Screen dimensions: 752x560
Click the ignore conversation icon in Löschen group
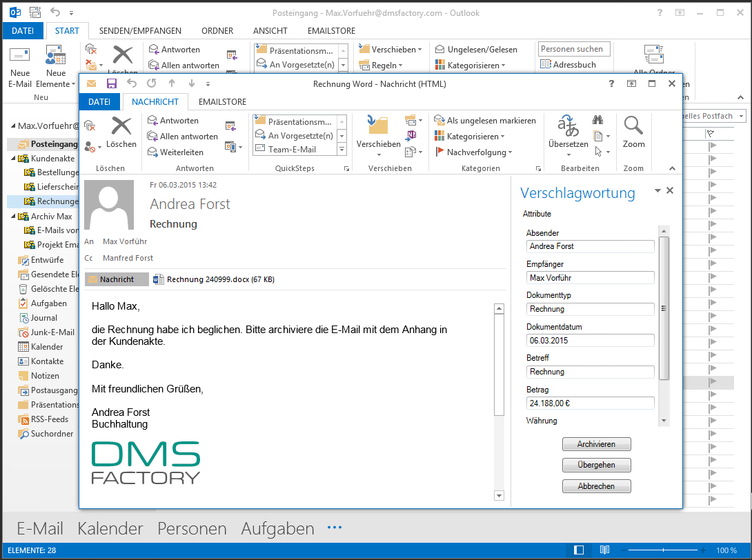pos(90,126)
